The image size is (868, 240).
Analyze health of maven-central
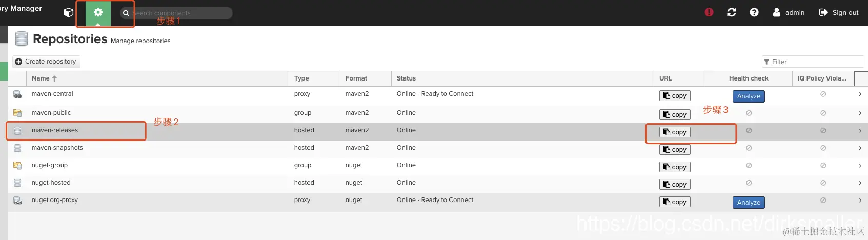point(749,96)
